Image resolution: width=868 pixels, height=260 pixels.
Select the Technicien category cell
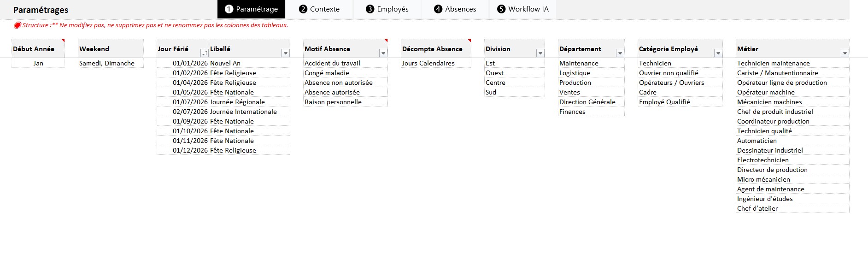pyautogui.click(x=680, y=63)
